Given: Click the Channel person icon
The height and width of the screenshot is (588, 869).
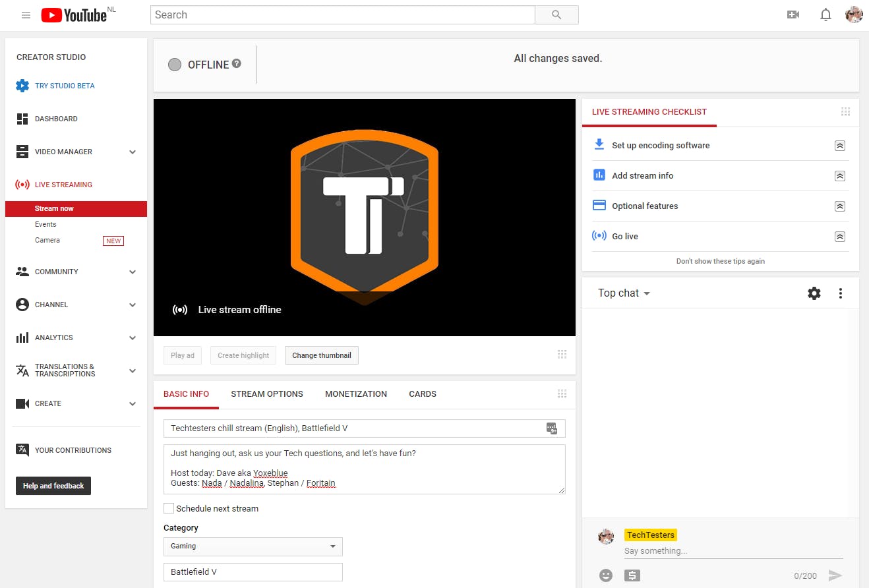Looking at the screenshot, I should (x=22, y=305).
